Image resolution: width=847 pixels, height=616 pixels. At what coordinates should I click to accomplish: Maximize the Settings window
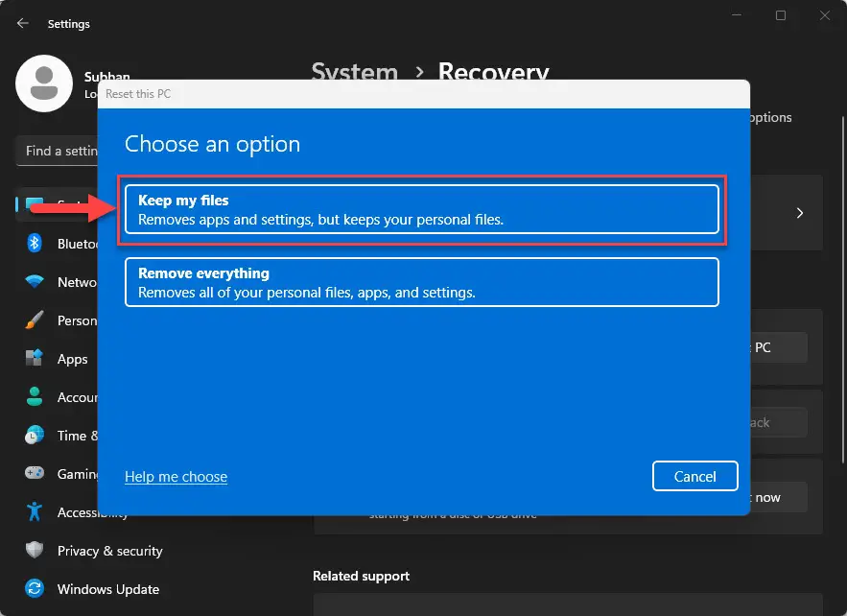[781, 15]
